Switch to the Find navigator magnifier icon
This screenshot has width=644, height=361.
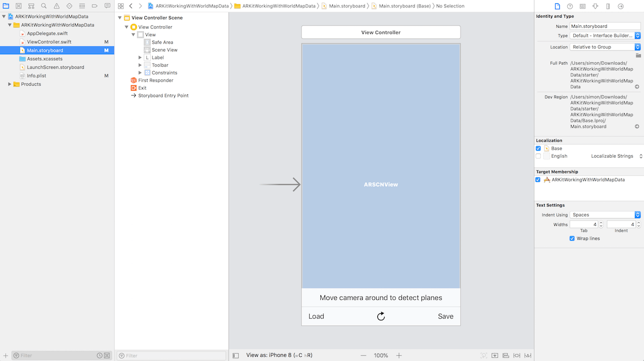pyautogui.click(x=43, y=6)
